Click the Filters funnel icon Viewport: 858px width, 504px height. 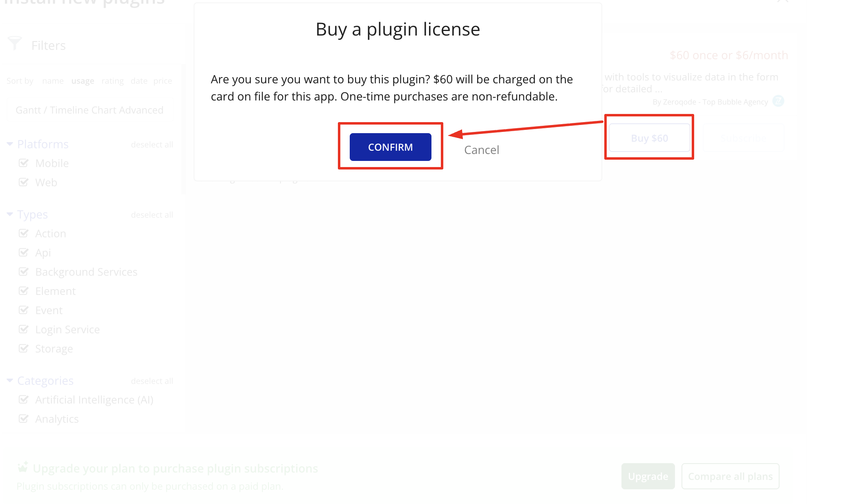click(15, 43)
